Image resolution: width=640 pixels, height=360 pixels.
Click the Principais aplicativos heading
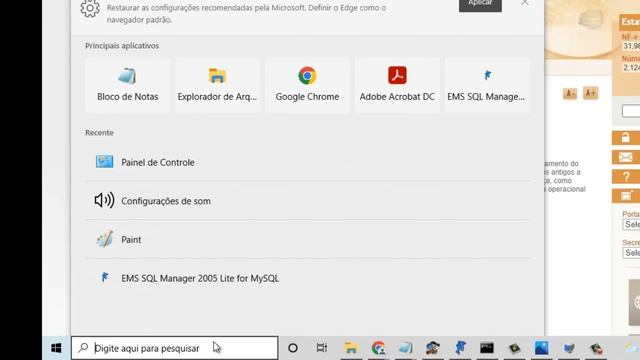pyautogui.click(x=122, y=46)
